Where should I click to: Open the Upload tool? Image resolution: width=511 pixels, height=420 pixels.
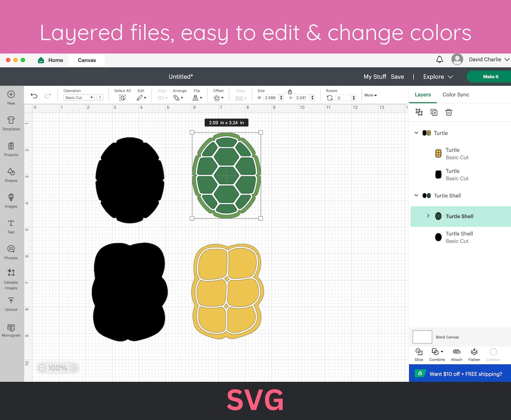pos(11,304)
